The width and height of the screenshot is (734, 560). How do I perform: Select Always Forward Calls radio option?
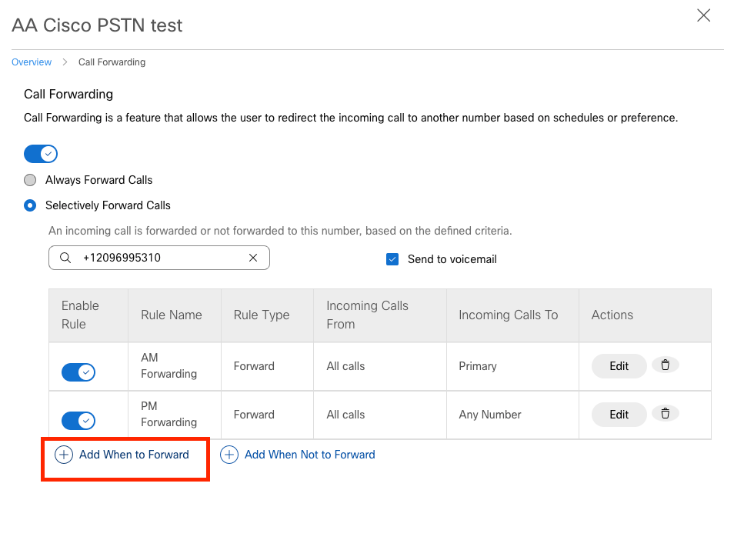[30, 180]
